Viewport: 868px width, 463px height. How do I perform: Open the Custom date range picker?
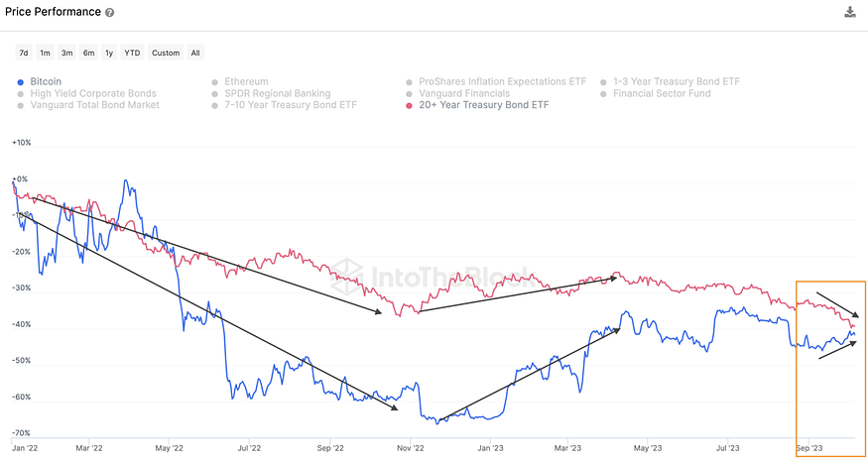[166, 53]
